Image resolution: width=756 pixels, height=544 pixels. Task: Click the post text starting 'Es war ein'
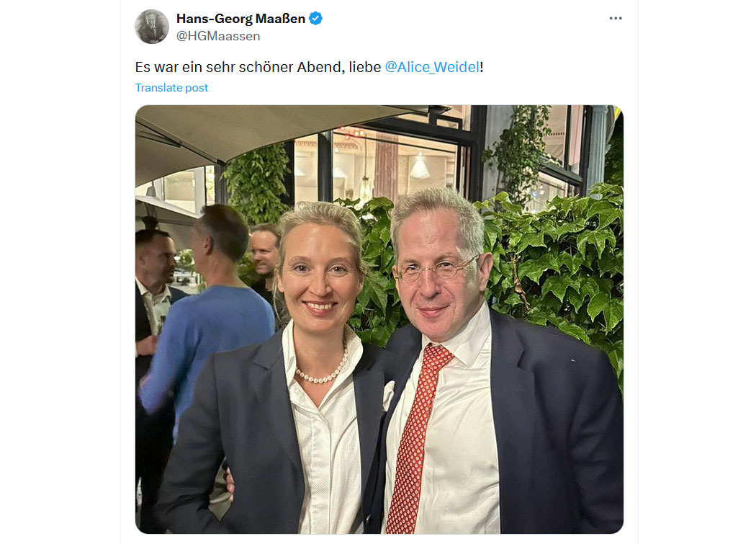point(309,67)
